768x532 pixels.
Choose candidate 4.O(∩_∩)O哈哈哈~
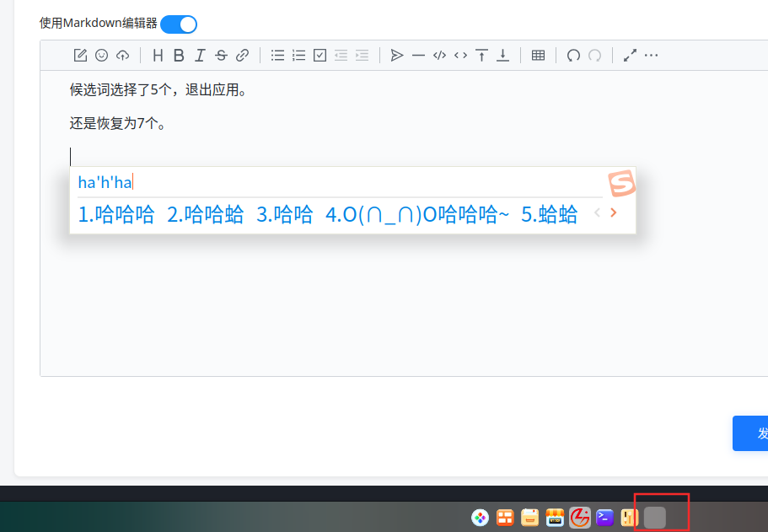tap(417, 214)
